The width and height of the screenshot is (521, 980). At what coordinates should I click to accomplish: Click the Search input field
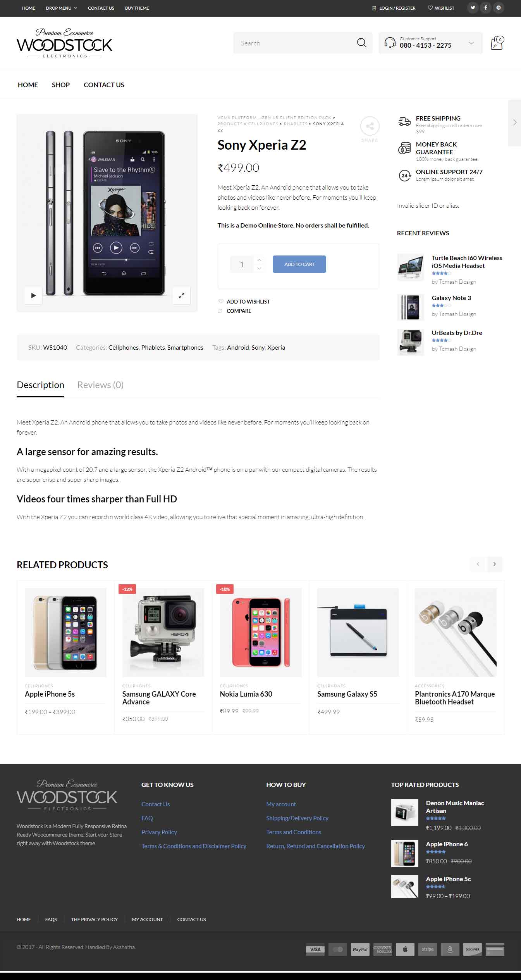[x=296, y=43]
